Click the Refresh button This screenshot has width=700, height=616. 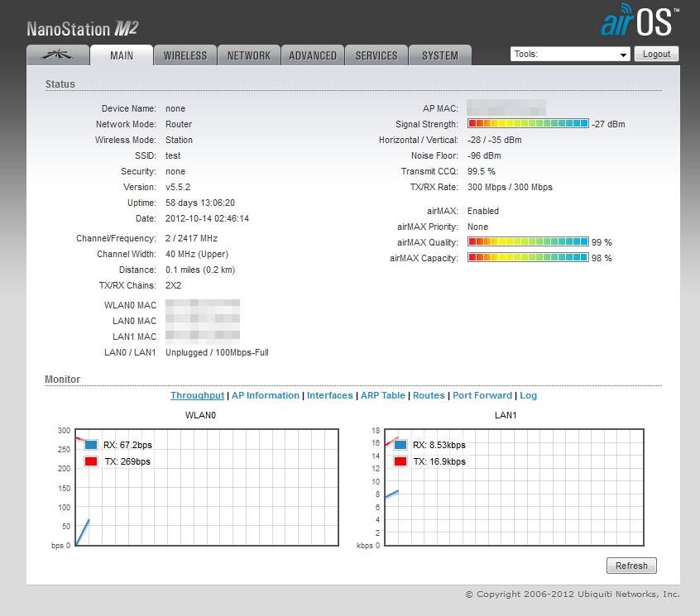tap(631, 566)
